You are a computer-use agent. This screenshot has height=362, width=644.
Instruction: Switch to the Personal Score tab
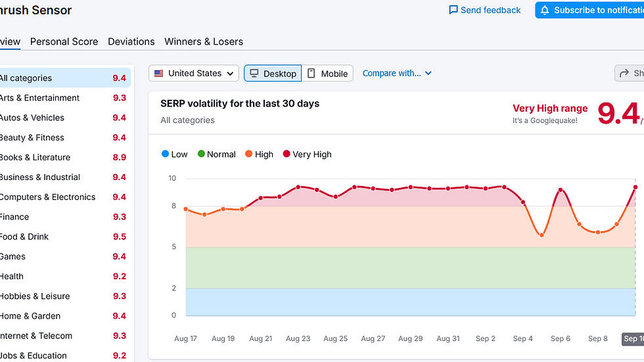pyautogui.click(x=64, y=41)
